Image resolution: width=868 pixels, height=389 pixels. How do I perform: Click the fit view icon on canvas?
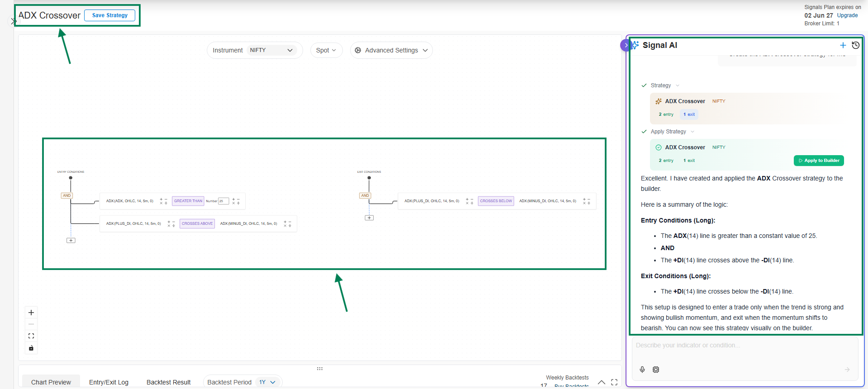tap(31, 336)
